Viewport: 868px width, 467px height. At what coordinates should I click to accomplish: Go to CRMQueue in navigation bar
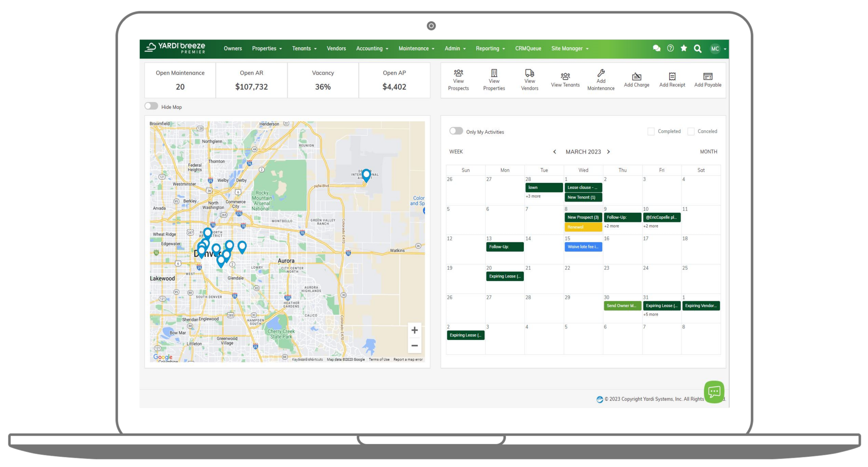[x=528, y=49]
